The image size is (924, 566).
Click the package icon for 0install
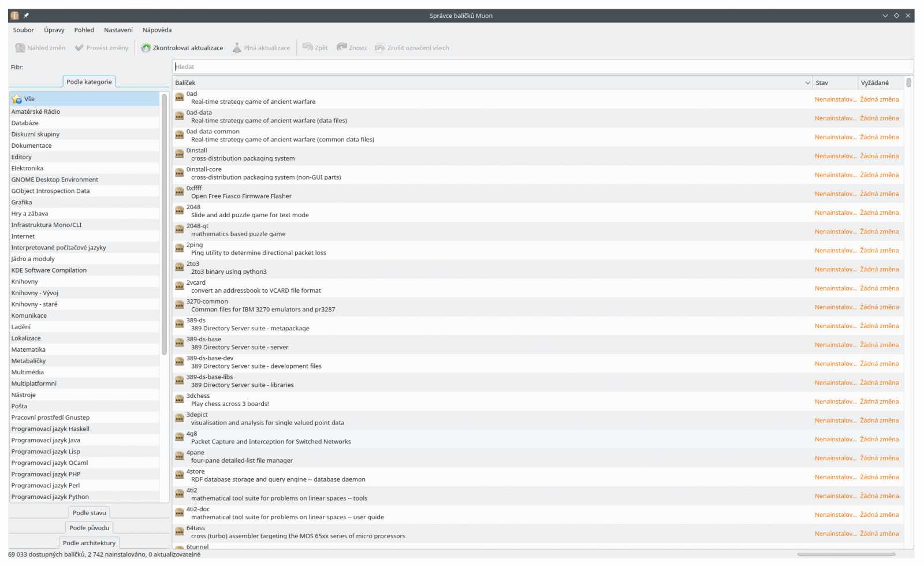[x=180, y=154]
